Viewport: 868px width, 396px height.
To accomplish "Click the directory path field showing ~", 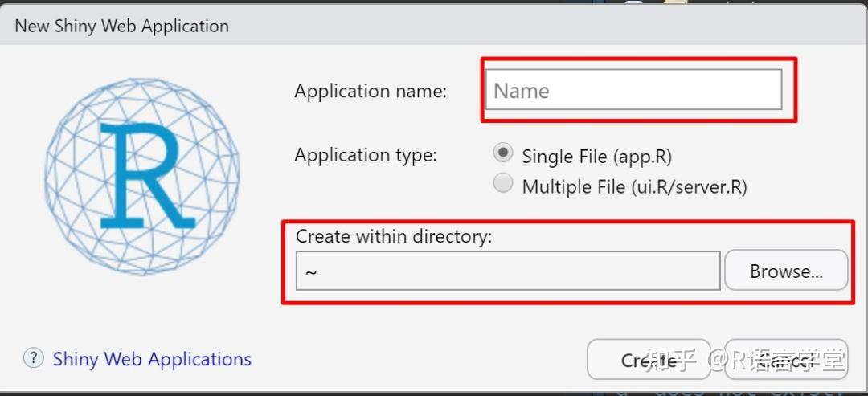I will click(x=507, y=271).
